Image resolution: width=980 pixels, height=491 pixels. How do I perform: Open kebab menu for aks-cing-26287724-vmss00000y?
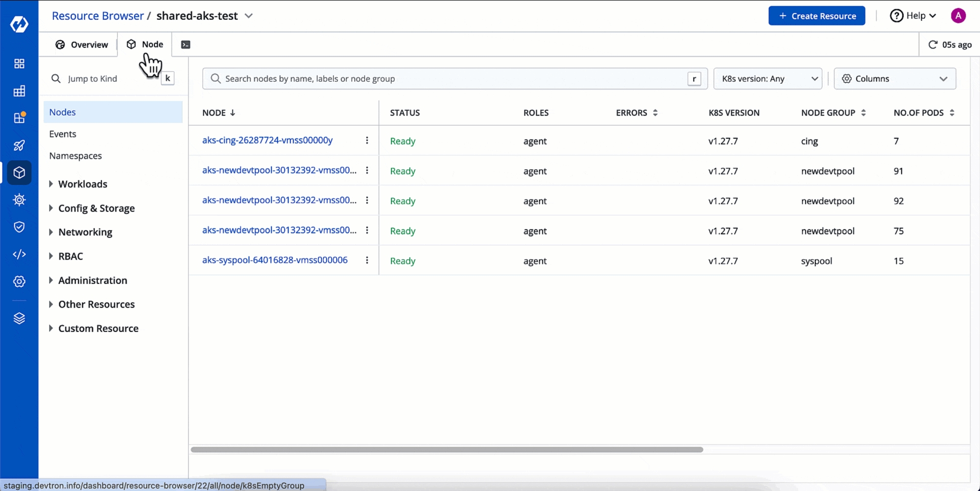[x=367, y=141]
